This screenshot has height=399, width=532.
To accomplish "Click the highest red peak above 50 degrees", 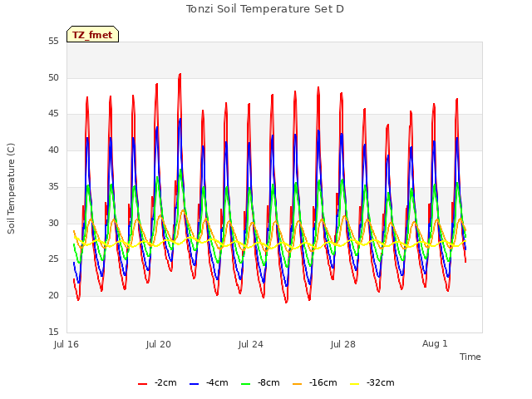I will [180, 74].
